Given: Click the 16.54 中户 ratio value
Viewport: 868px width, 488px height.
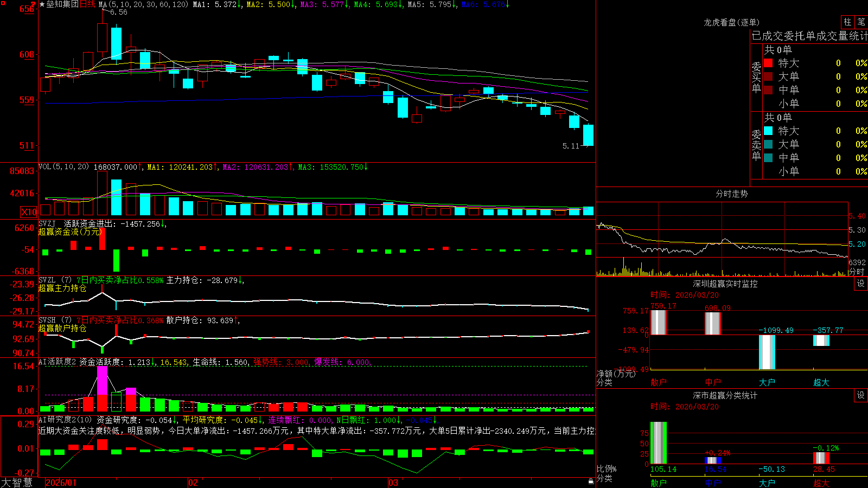Looking at the screenshot, I should [716, 469].
